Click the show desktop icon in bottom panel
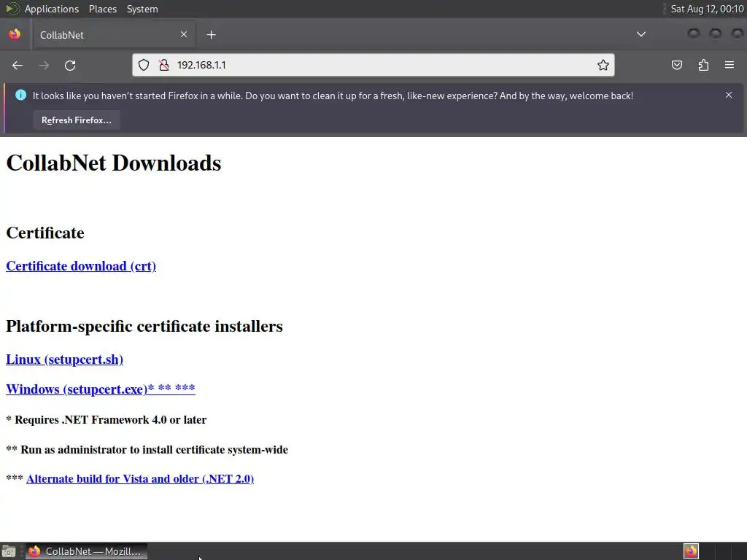747x560 pixels. pos(9,551)
